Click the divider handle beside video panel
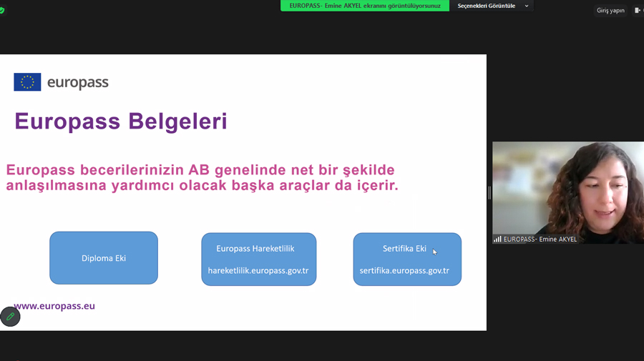 tap(489, 192)
